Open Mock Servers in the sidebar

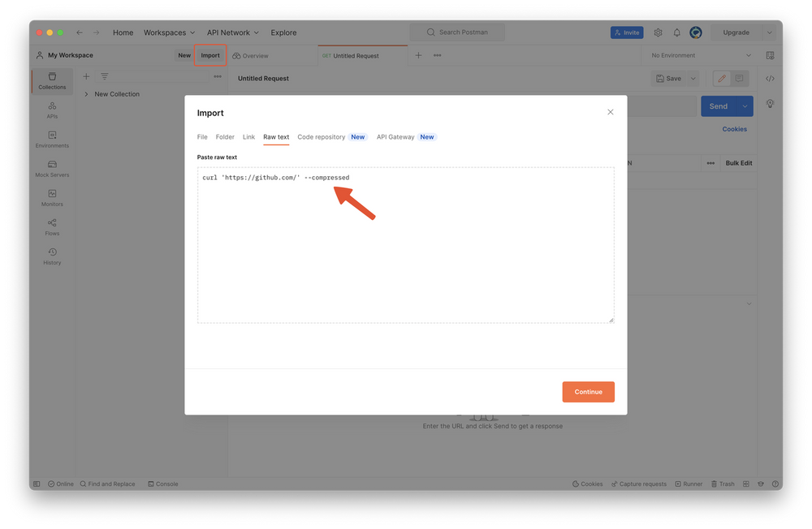(52, 168)
